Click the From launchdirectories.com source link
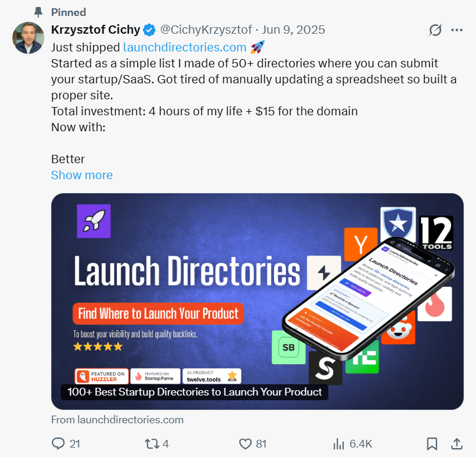476x457 pixels. (x=118, y=420)
